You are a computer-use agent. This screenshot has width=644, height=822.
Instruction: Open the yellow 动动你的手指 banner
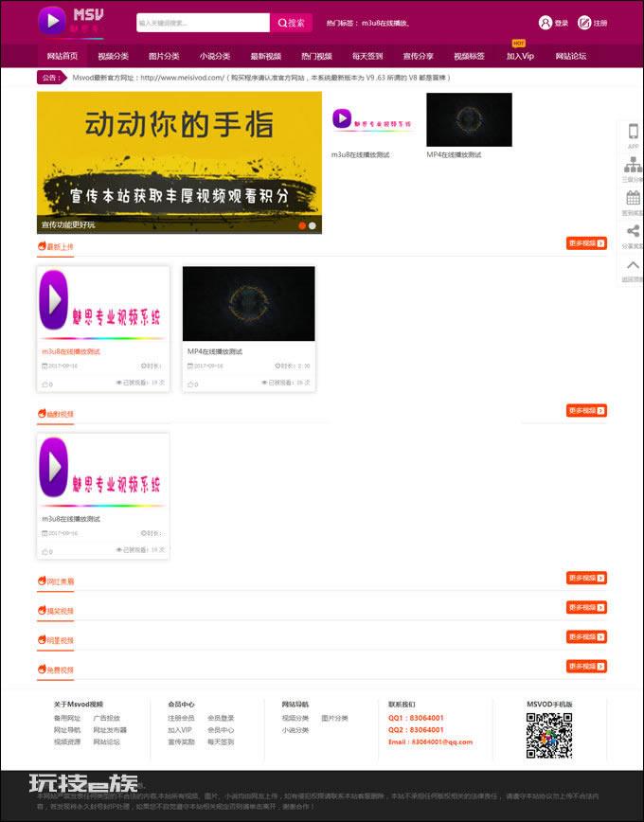tap(179, 163)
